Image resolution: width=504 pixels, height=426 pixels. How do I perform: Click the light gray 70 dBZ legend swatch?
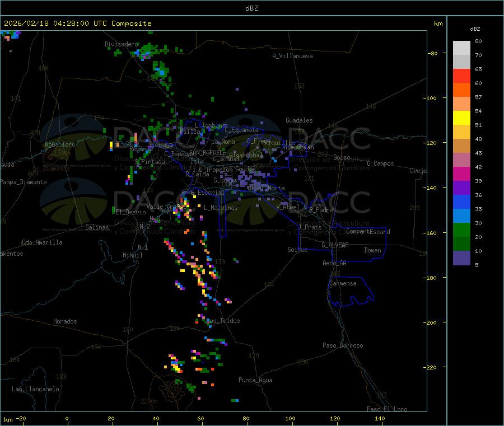pyautogui.click(x=461, y=48)
